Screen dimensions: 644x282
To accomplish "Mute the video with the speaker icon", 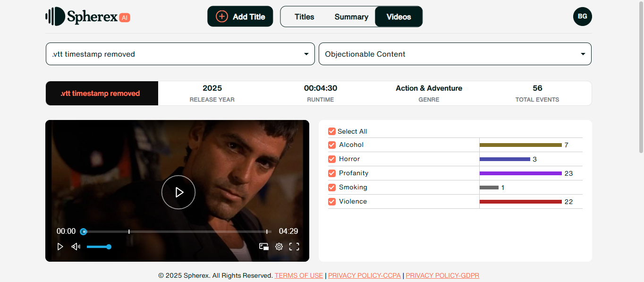I will click(76, 247).
